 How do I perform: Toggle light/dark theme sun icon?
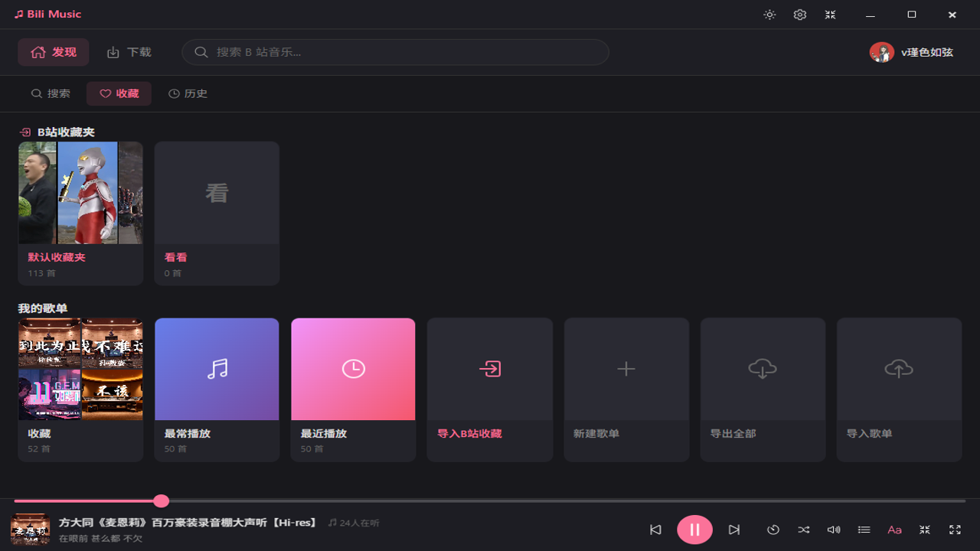769,15
